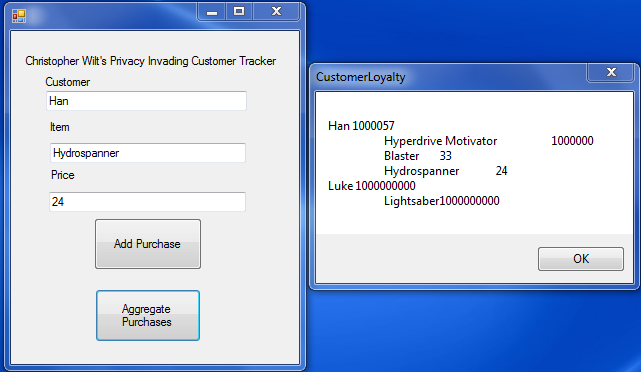Focus the Item field containing Hydrospanner
Screen dimensions: 641x372
tap(148, 153)
